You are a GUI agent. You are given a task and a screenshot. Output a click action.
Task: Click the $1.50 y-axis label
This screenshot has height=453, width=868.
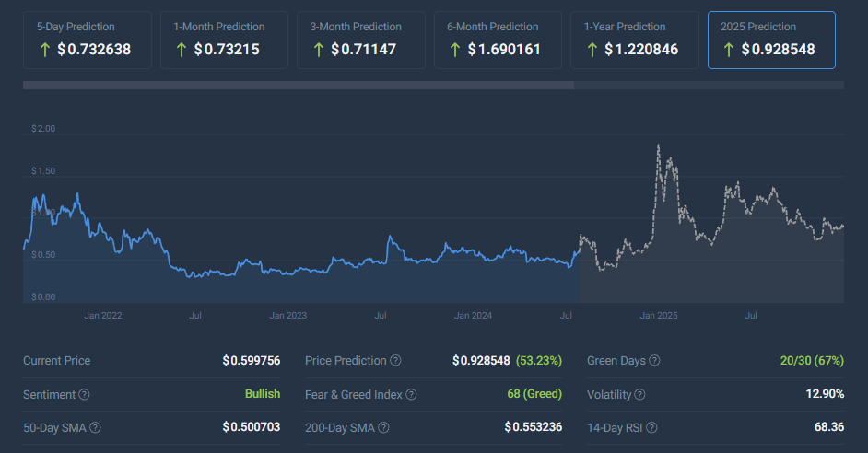pyautogui.click(x=43, y=171)
